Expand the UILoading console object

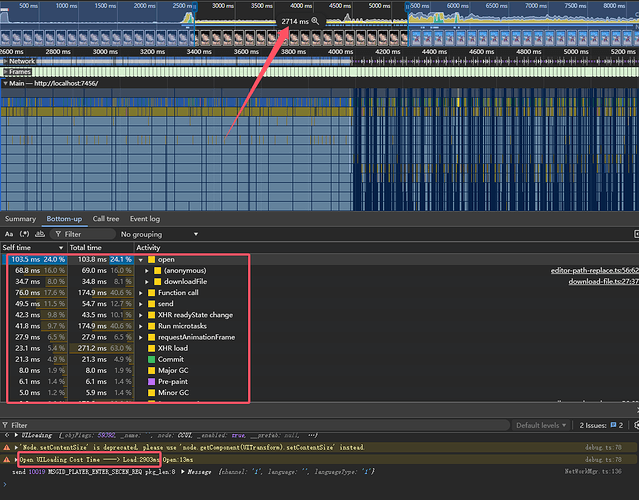16,435
